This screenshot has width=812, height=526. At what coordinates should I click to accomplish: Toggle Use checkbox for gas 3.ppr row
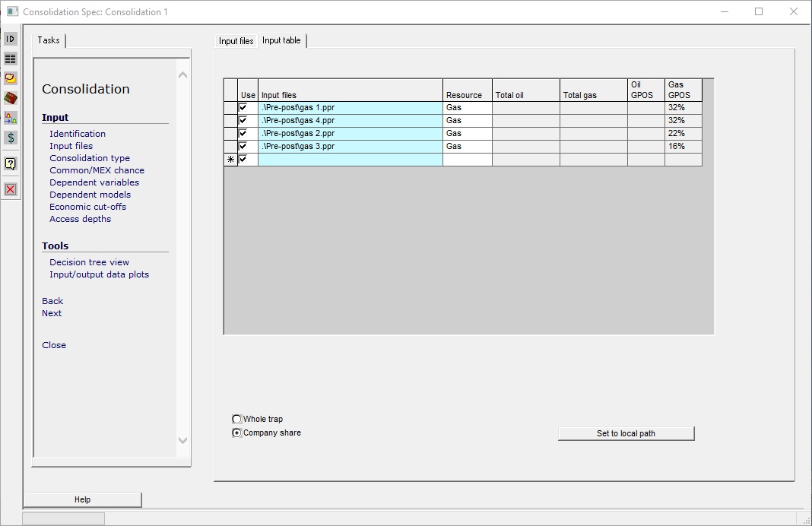pos(243,146)
